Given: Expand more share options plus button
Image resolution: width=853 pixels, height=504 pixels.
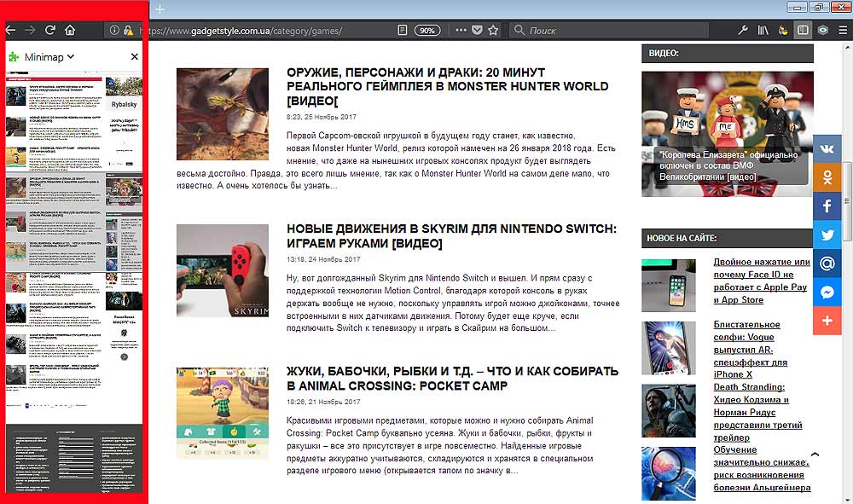Looking at the screenshot, I should [x=827, y=321].
